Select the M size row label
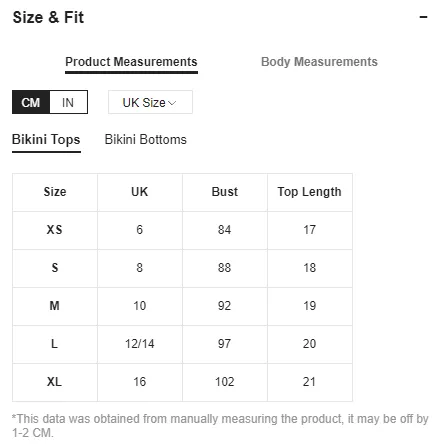Screen dimensions: 439x444 click(54, 306)
